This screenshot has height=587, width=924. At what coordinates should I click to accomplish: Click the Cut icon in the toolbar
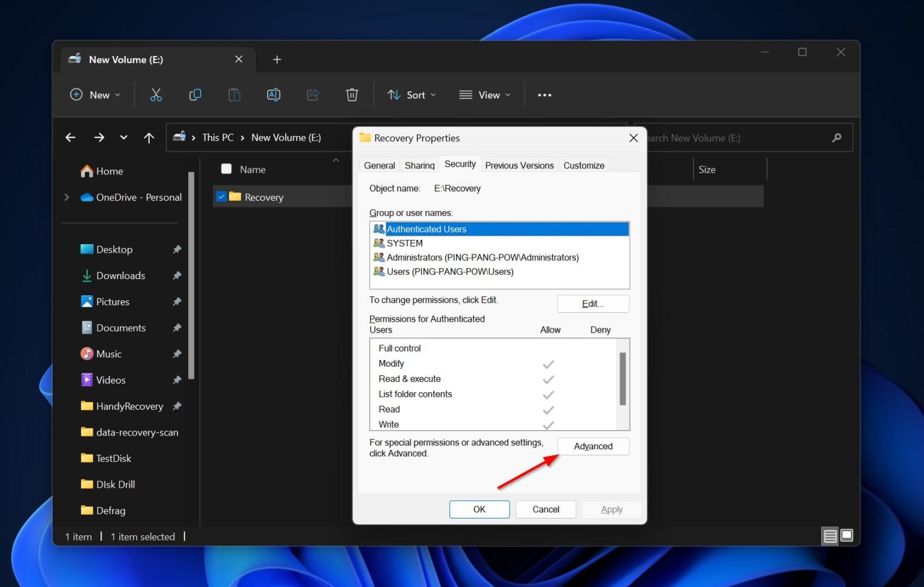156,94
